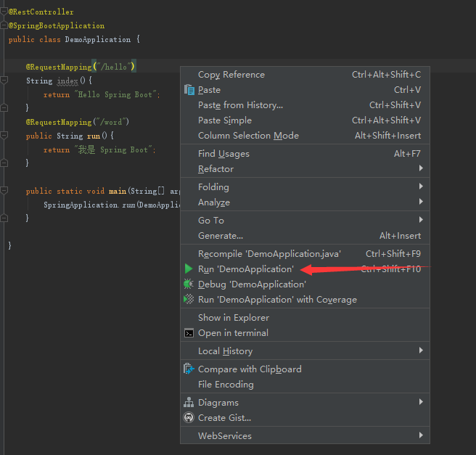Collapse the class fold marker beside @RestController
476x455 pixels.
click(4, 12)
